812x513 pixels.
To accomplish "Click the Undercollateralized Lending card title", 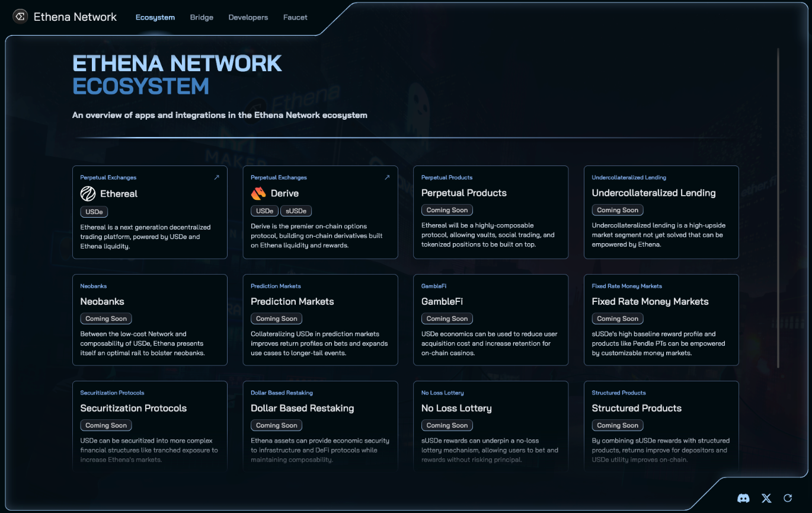I will pos(653,193).
